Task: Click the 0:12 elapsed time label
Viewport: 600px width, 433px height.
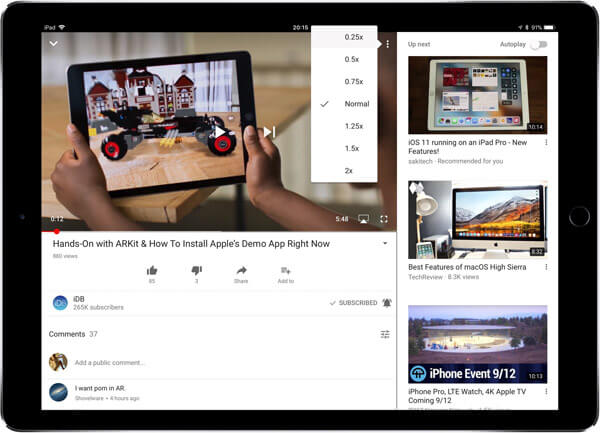Action: click(x=57, y=219)
